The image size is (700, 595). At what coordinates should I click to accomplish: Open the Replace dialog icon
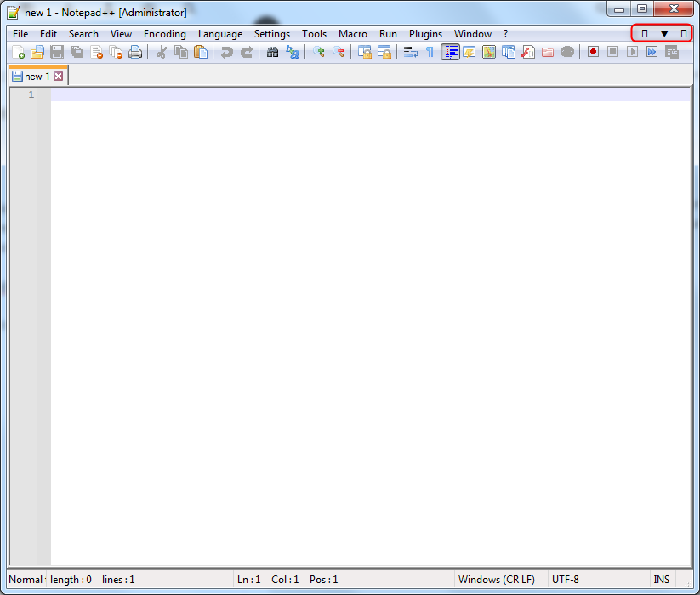293,52
